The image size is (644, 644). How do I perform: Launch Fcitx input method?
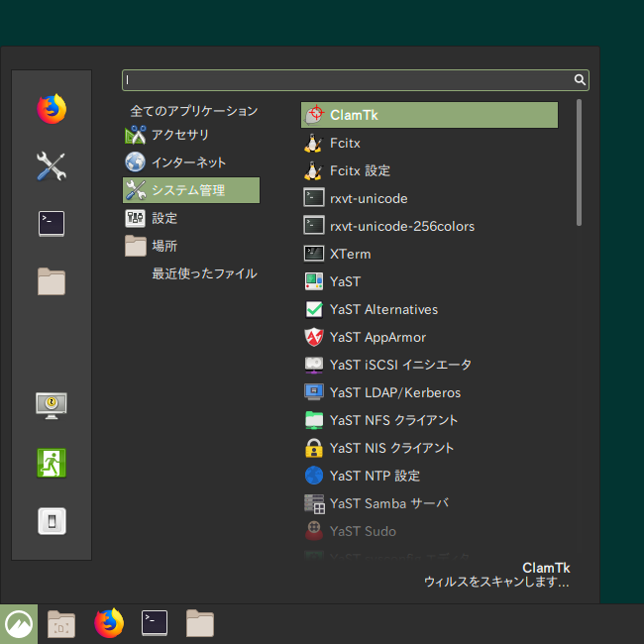pos(429,143)
